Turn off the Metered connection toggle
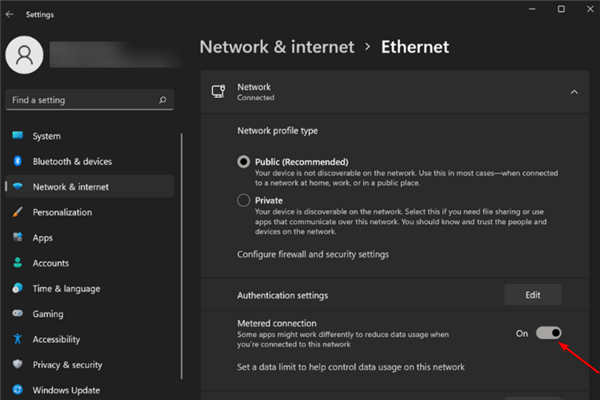600x400 pixels. 549,333
